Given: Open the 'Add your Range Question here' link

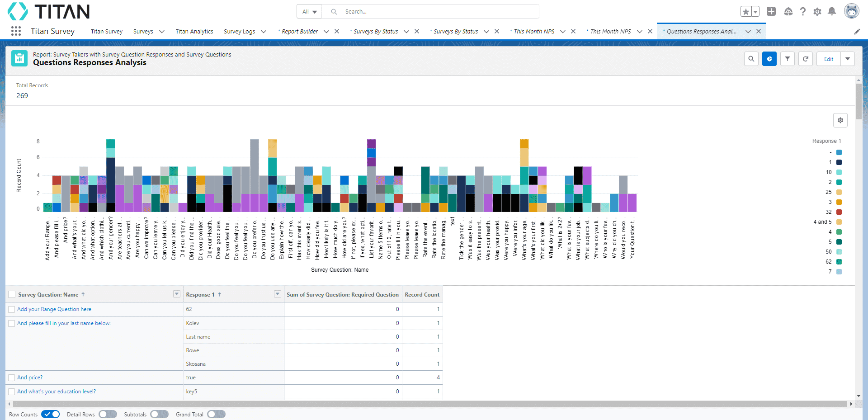Looking at the screenshot, I should (54, 309).
